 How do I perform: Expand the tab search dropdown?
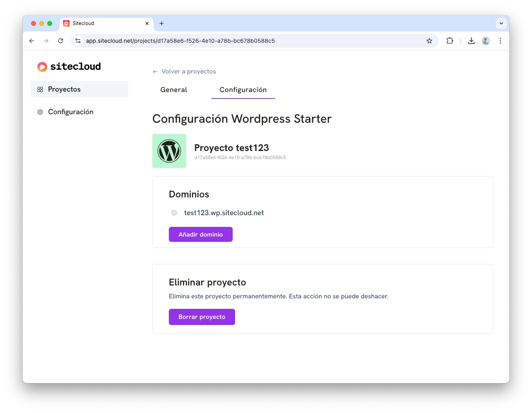(501, 23)
